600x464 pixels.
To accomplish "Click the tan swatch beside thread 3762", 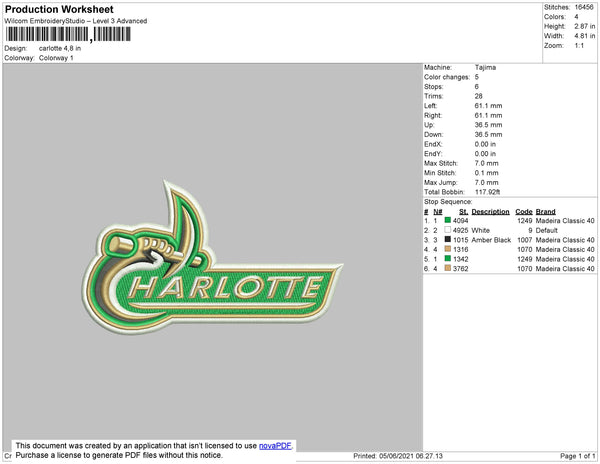I will 447,268.
